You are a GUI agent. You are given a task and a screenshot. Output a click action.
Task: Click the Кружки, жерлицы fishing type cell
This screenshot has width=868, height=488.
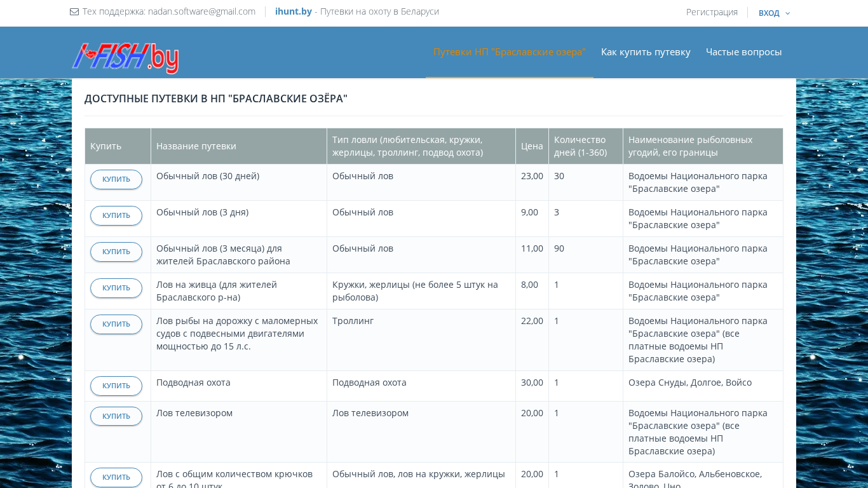point(421,291)
